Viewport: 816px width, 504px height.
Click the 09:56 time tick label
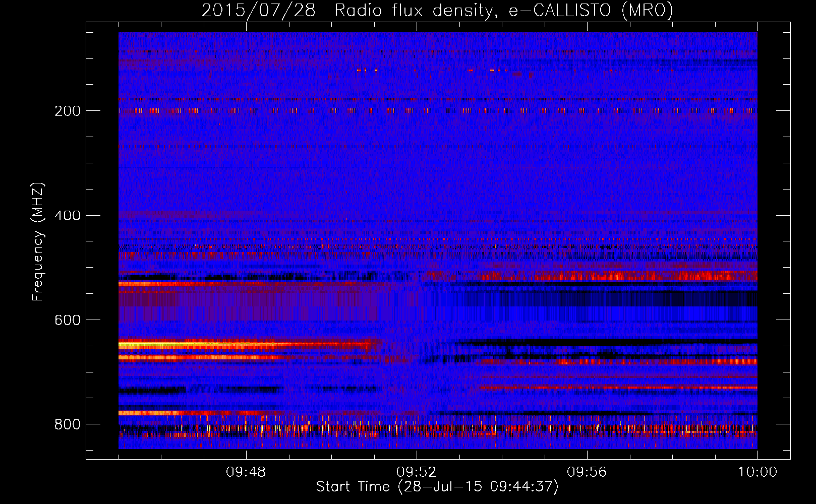pos(587,472)
